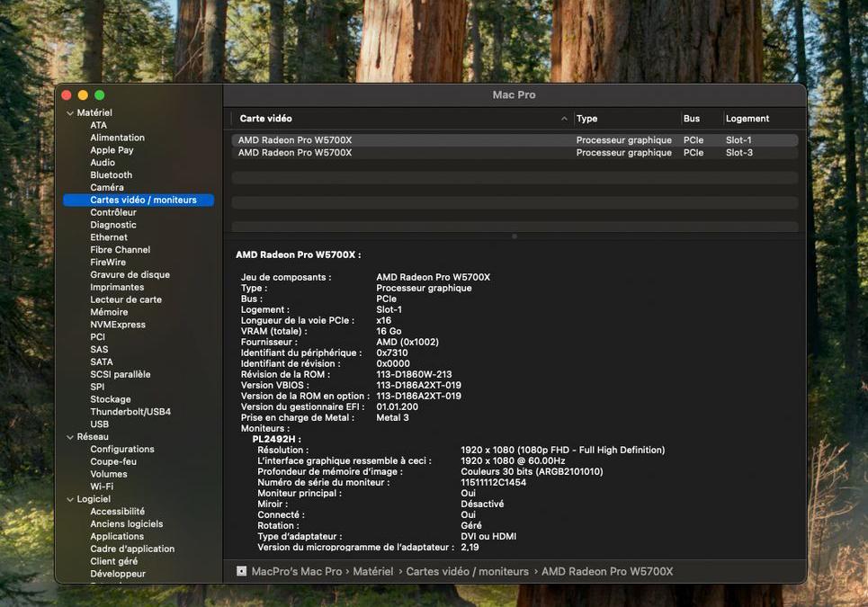Image resolution: width=868 pixels, height=607 pixels.
Task: Open Lecteur de carte section
Action: click(126, 299)
